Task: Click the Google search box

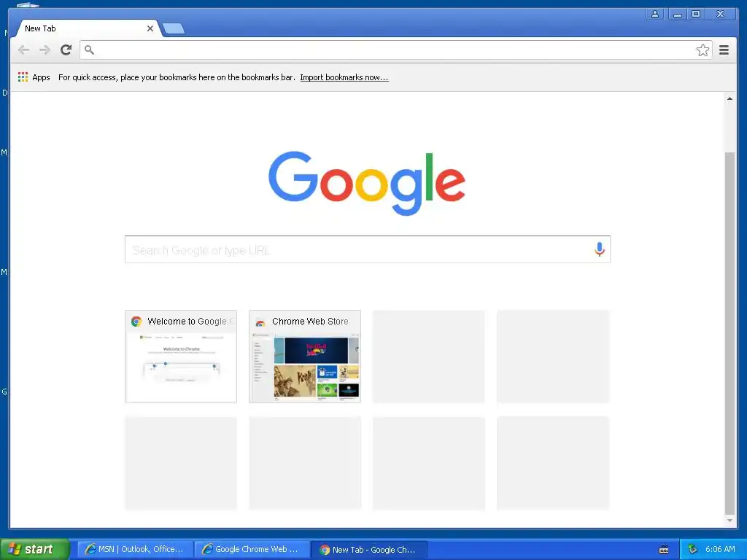Action: coord(368,249)
